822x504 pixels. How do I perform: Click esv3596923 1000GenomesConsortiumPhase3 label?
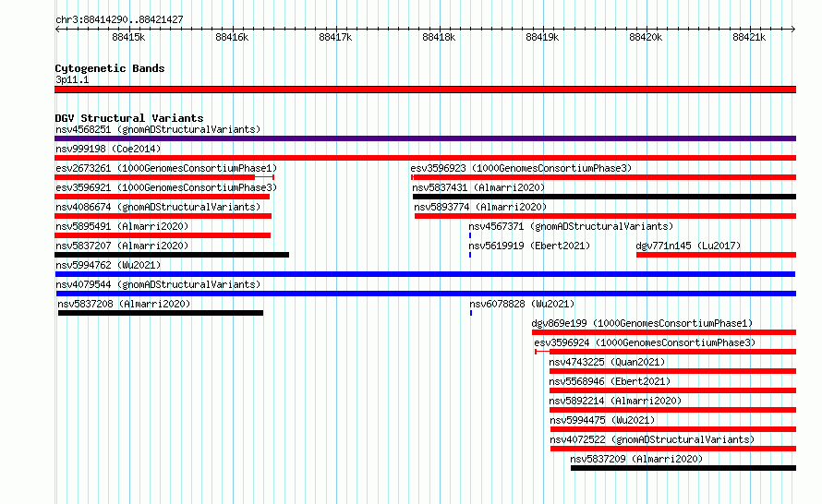(521, 168)
